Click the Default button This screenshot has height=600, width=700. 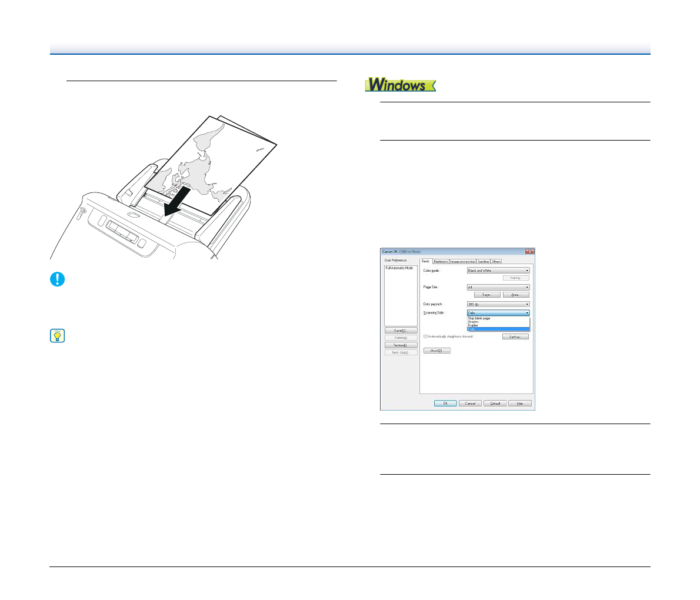495,404
